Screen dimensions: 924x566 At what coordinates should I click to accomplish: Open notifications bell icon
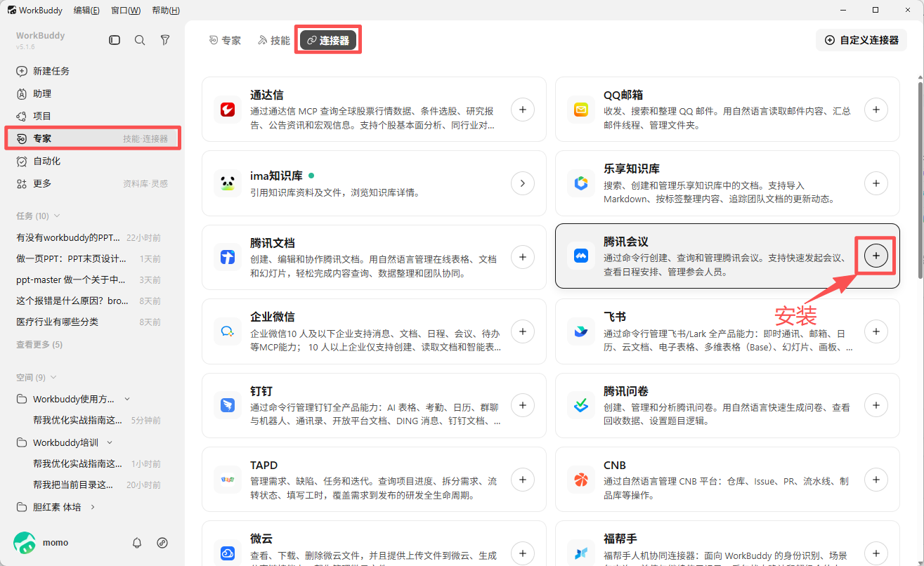[x=137, y=543]
